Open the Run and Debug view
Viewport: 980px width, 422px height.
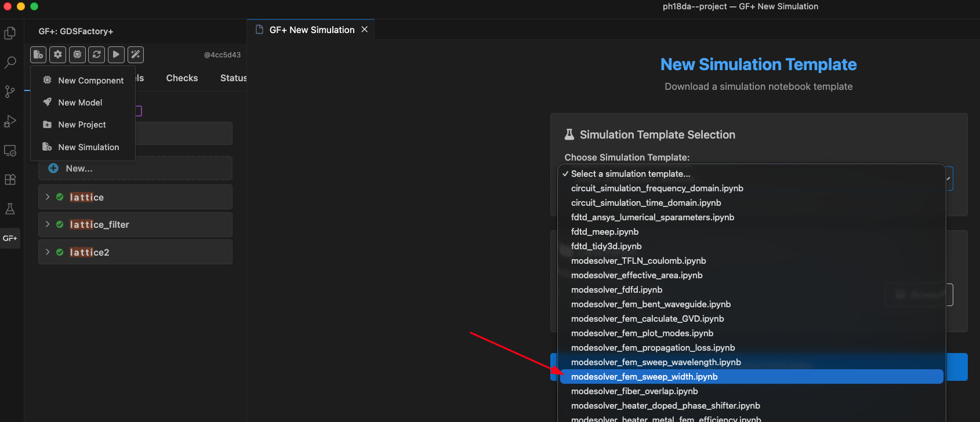pyautogui.click(x=10, y=121)
